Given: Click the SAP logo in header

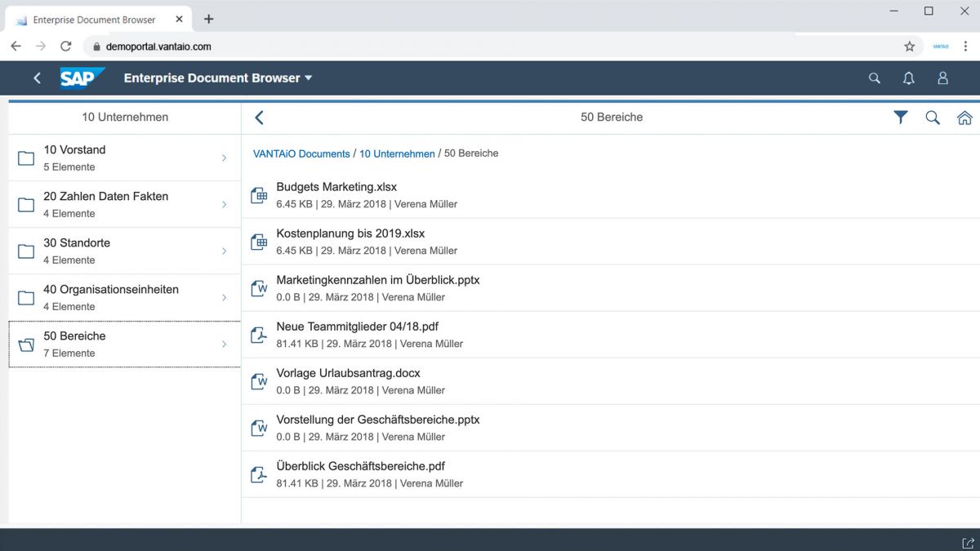Looking at the screenshot, I should tap(82, 78).
